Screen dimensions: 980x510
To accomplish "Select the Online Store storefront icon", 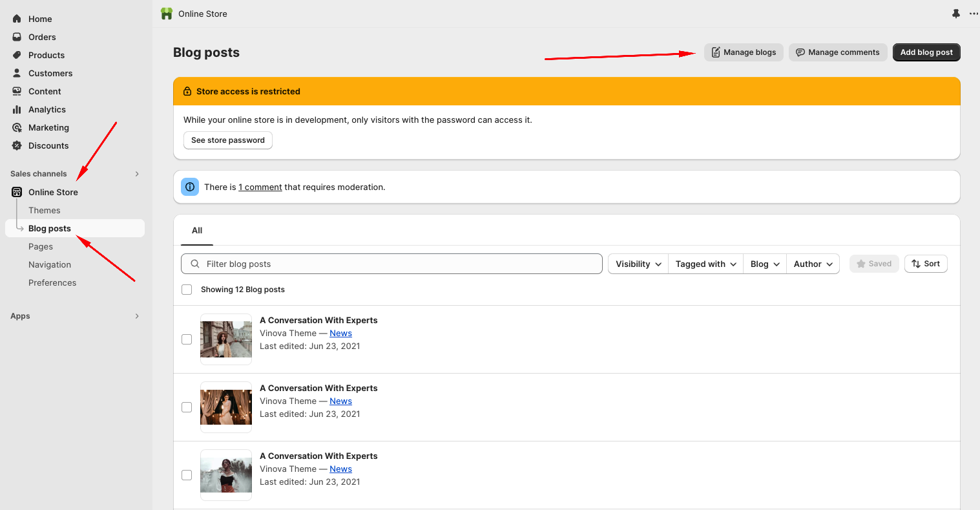I will (16, 192).
